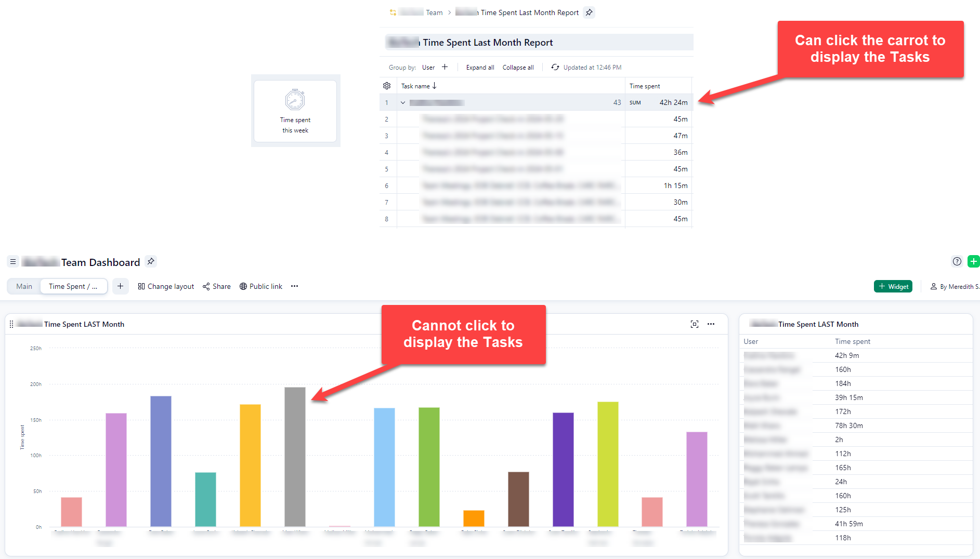This screenshot has height=559, width=980.
Task: Click Collapse all in the report
Action: tap(518, 68)
